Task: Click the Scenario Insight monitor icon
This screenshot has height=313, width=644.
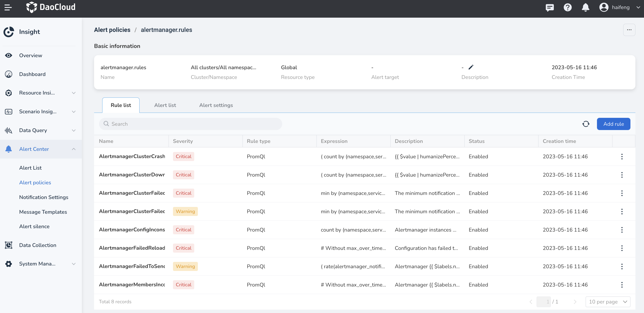Action: click(9, 111)
